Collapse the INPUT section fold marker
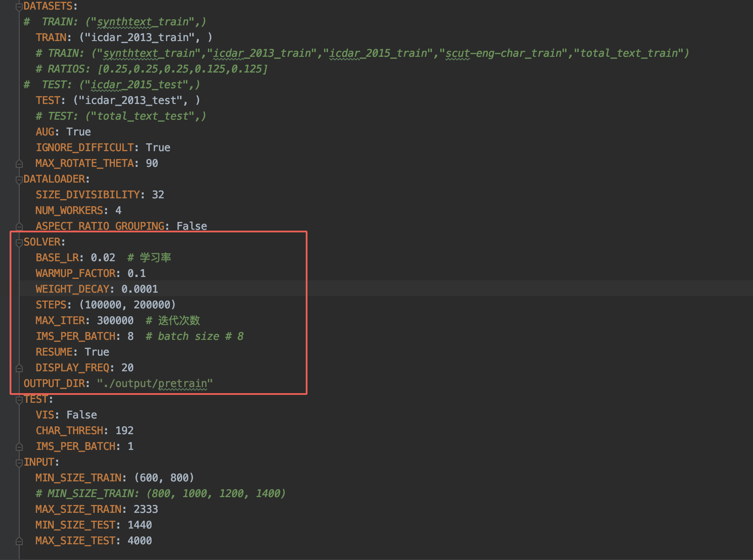The width and height of the screenshot is (753, 560). [19, 463]
